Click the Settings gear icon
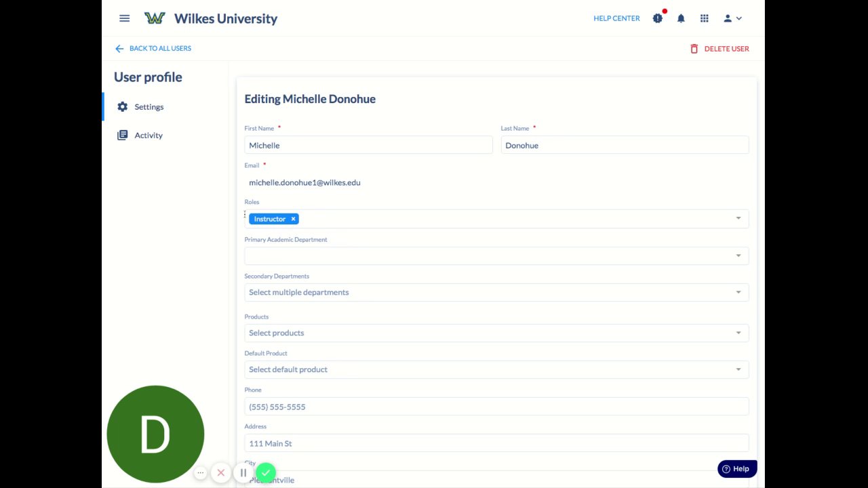The height and width of the screenshot is (488, 868). coord(122,106)
